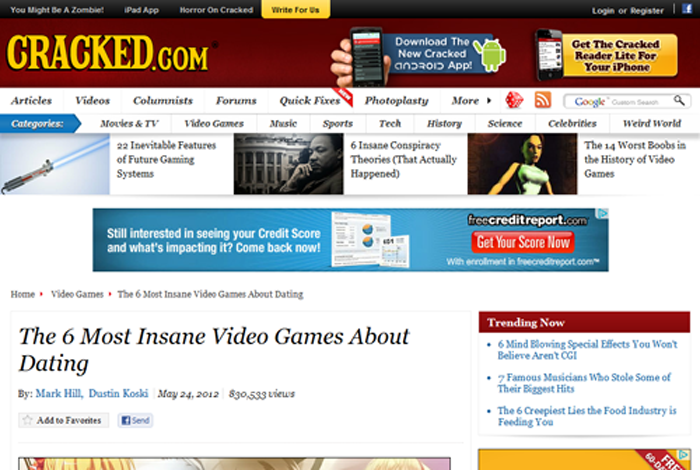Click the AdChoices icon on credit report ad

tap(602, 213)
